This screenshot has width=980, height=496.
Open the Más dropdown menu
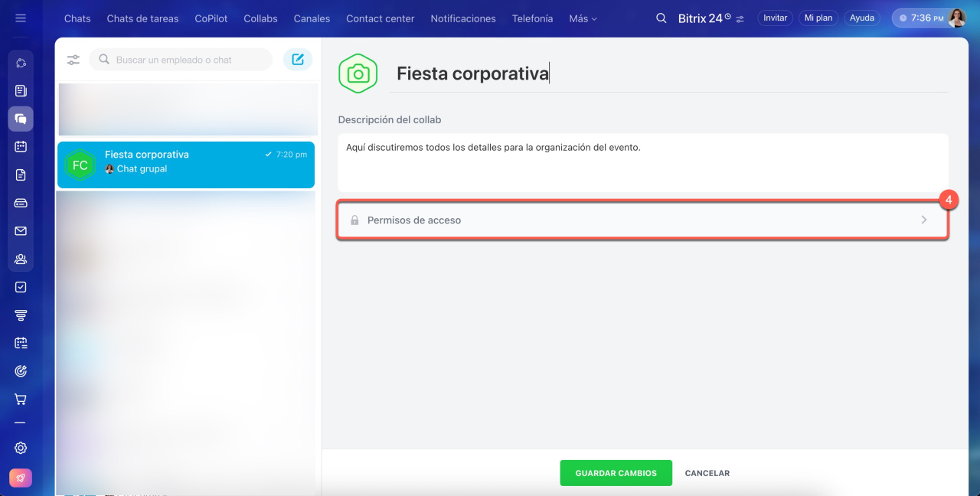point(583,18)
